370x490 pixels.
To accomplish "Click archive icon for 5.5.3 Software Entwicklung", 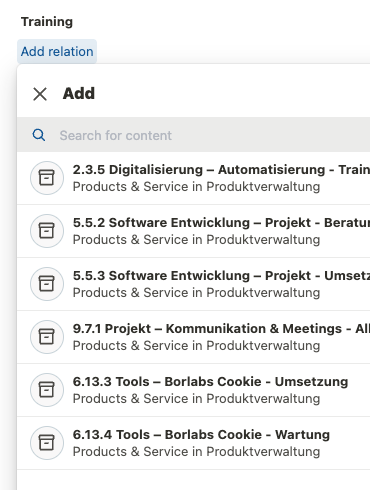I will click(47, 284).
